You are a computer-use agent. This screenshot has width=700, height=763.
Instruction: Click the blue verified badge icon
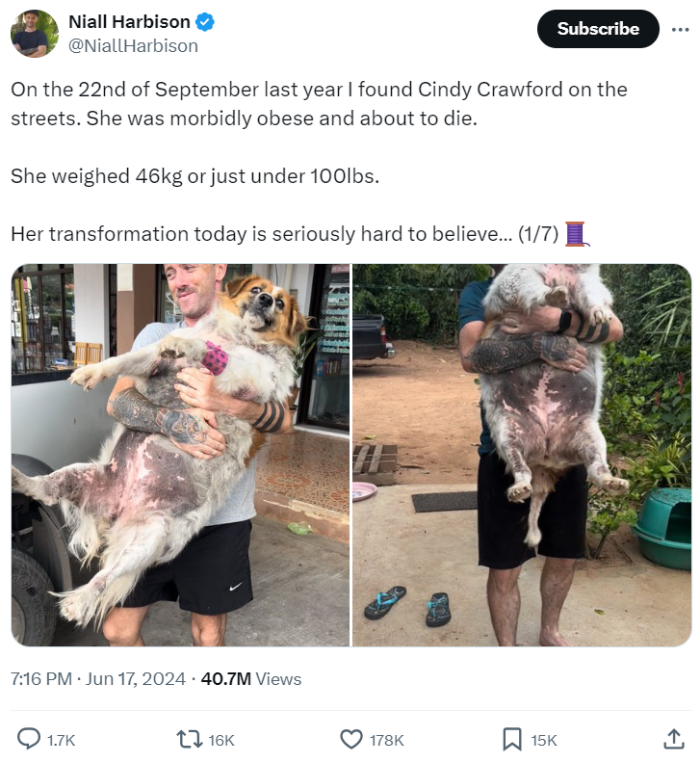pos(205,22)
